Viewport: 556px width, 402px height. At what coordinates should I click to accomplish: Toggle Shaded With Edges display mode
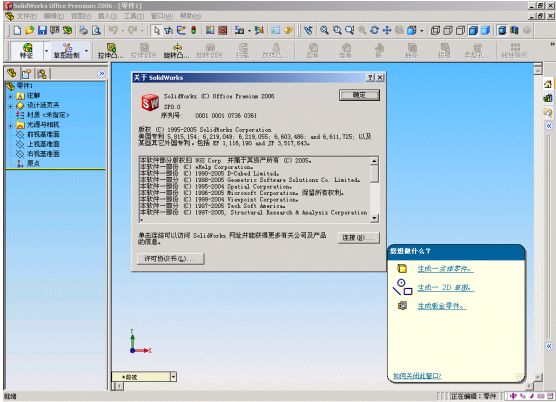tap(473, 30)
